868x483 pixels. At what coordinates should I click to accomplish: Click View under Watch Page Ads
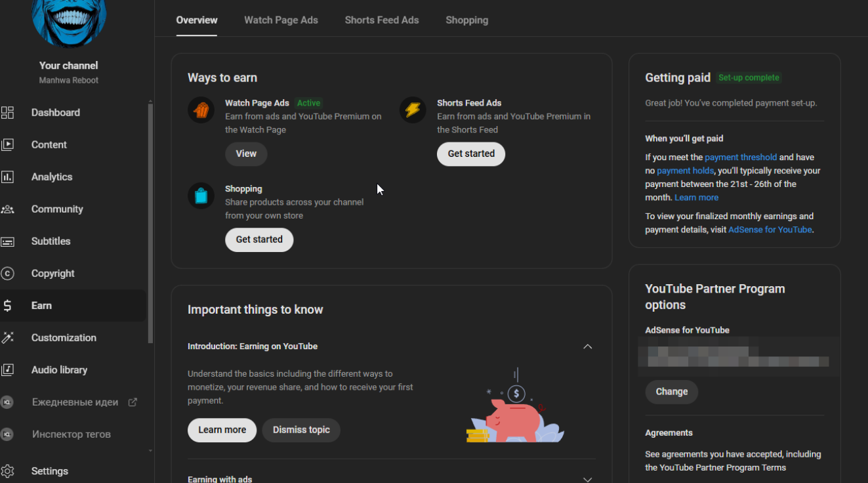coord(246,154)
